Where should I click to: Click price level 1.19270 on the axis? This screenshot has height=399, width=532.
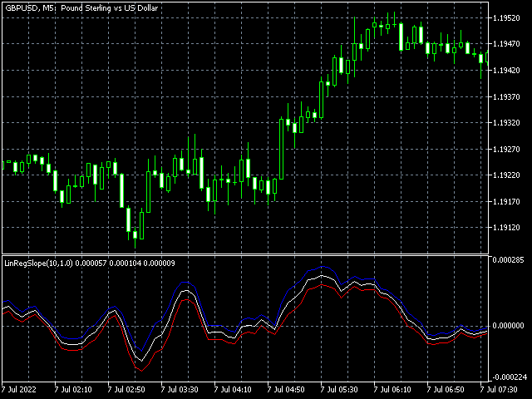click(x=506, y=150)
